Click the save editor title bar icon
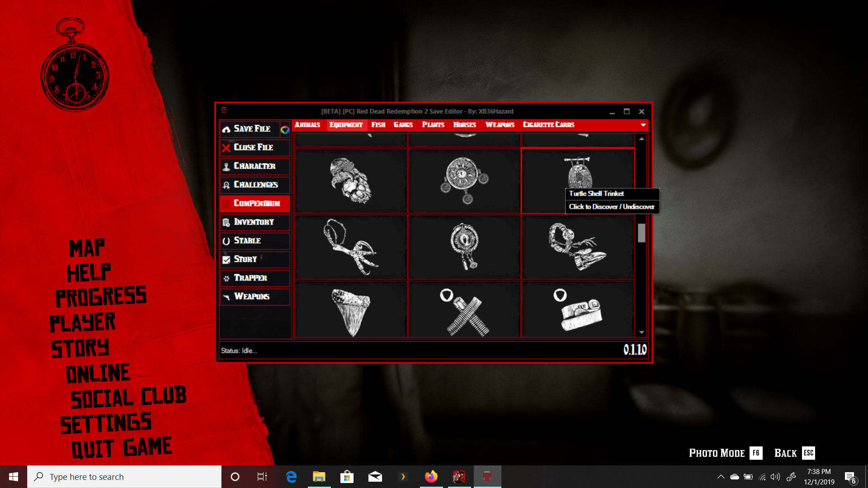The image size is (868, 488). pos(224,111)
